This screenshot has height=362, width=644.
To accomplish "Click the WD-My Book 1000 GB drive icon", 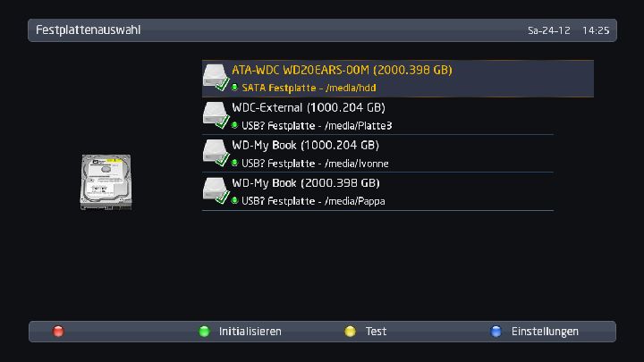I will click(216, 153).
